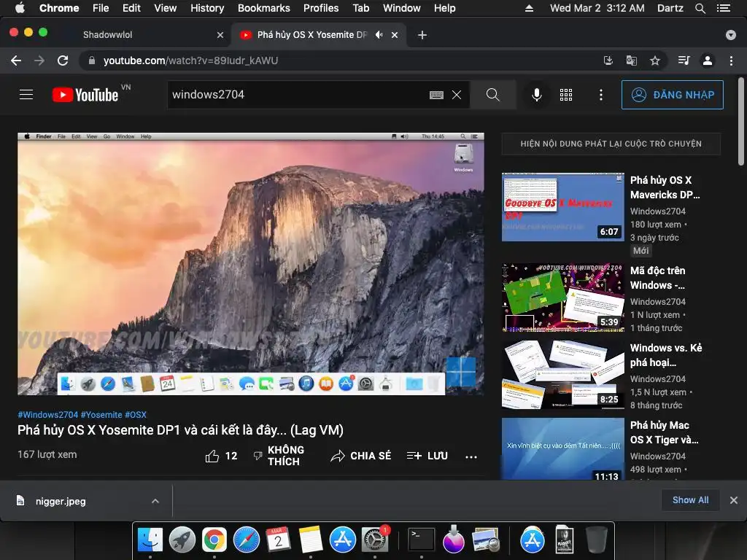The image size is (747, 560).
Task: Open the #OSX hashtag link
Action: pos(135,415)
